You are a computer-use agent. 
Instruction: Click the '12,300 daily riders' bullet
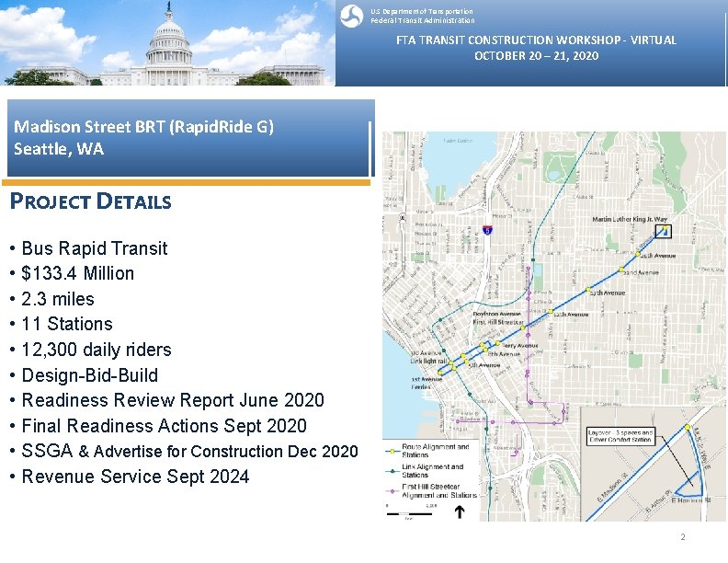pos(97,350)
